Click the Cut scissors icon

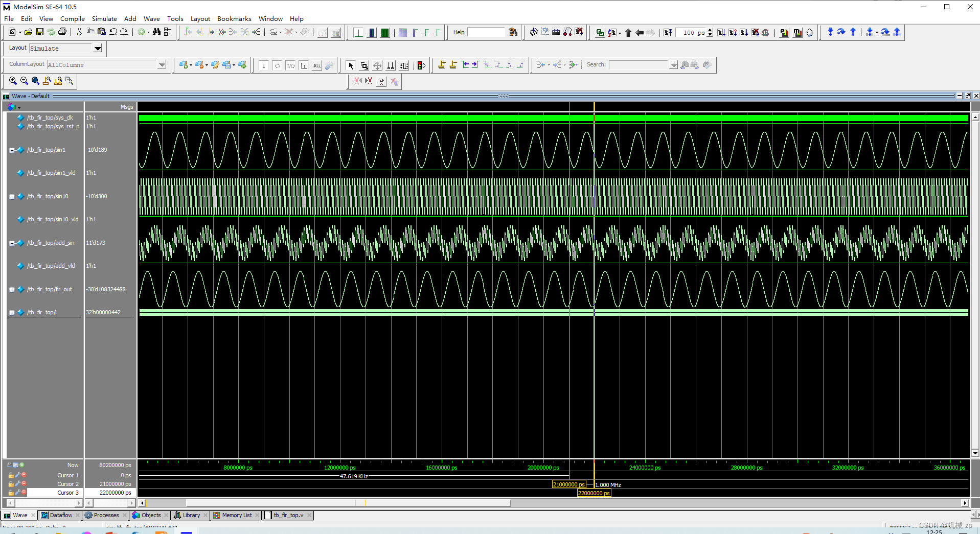(x=79, y=32)
